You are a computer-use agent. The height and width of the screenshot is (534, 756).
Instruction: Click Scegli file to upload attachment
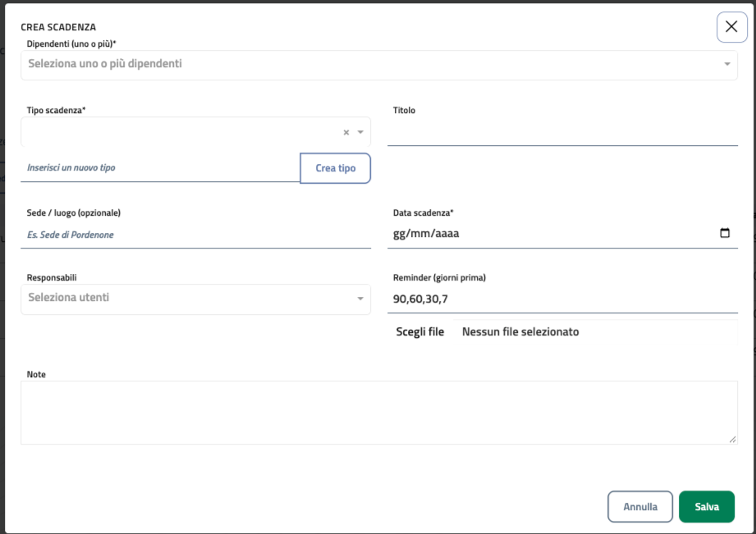[x=420, y=331]
